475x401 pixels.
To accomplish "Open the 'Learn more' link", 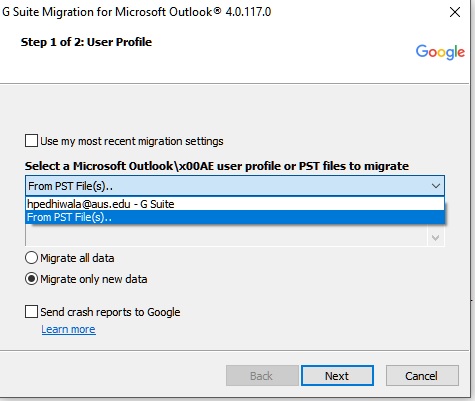I will click(x=68, y=329).
